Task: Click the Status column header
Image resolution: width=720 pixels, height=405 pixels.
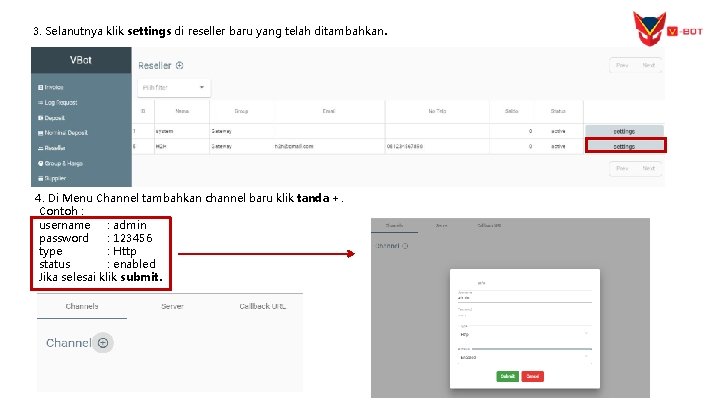Action: (558, 111)
